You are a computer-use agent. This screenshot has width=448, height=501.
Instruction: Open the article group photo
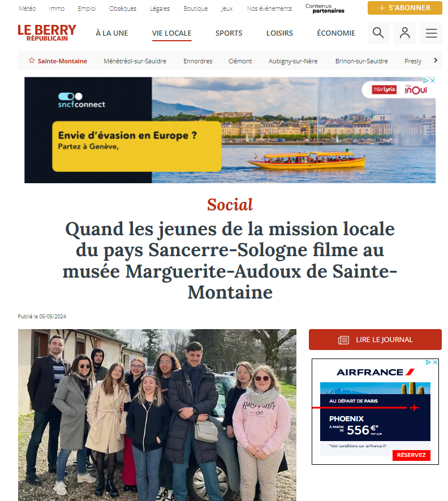[x=157, y=415]
